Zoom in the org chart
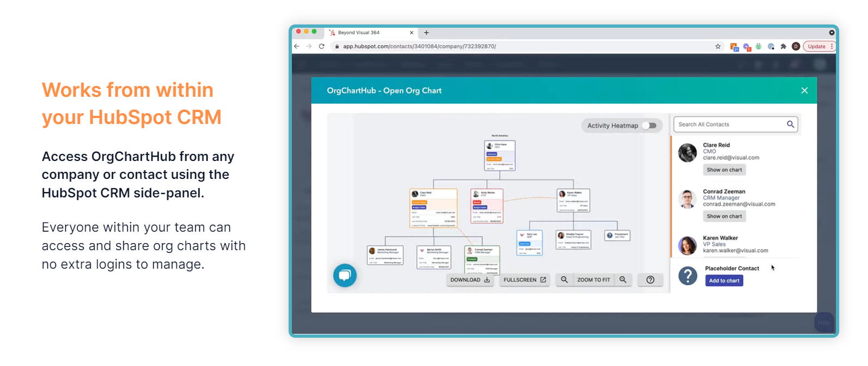Image resolution: width=868 pixels, height=366 pixels. coord(623,280)
